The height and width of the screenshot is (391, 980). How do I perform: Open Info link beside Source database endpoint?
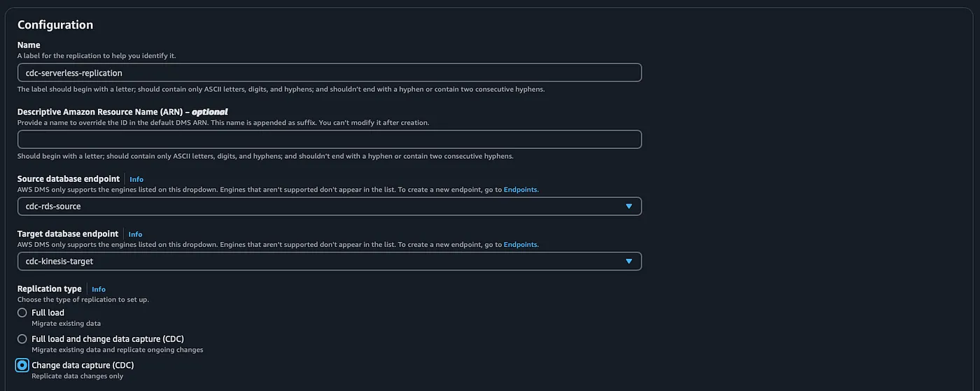tap(136, 179)
